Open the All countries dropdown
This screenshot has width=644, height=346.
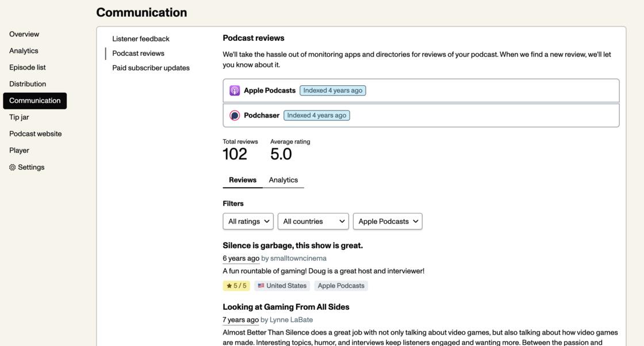[x=313, y=221]
